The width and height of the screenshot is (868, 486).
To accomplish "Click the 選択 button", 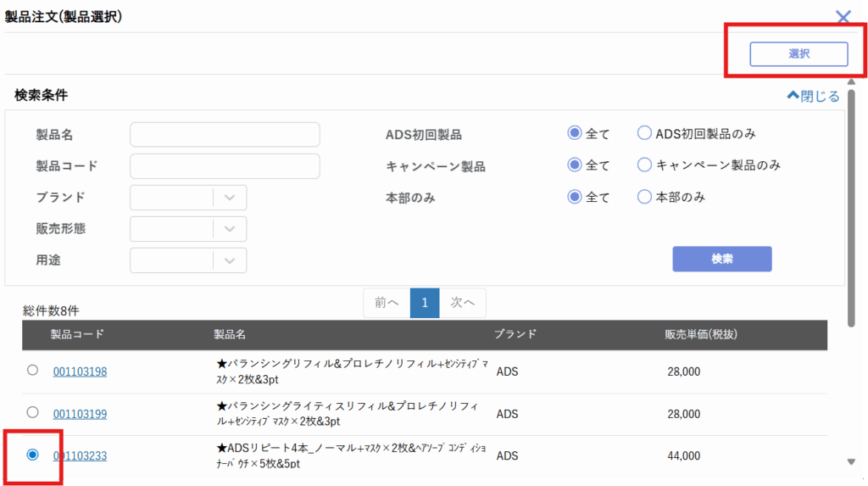I will pyautogui.click(x=798, y=53).
